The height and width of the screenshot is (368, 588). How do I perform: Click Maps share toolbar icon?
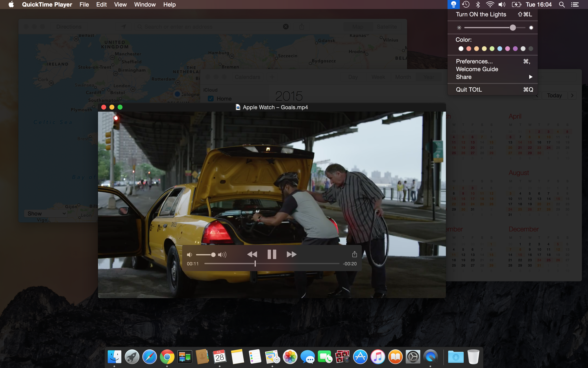(x=302, y=27)
